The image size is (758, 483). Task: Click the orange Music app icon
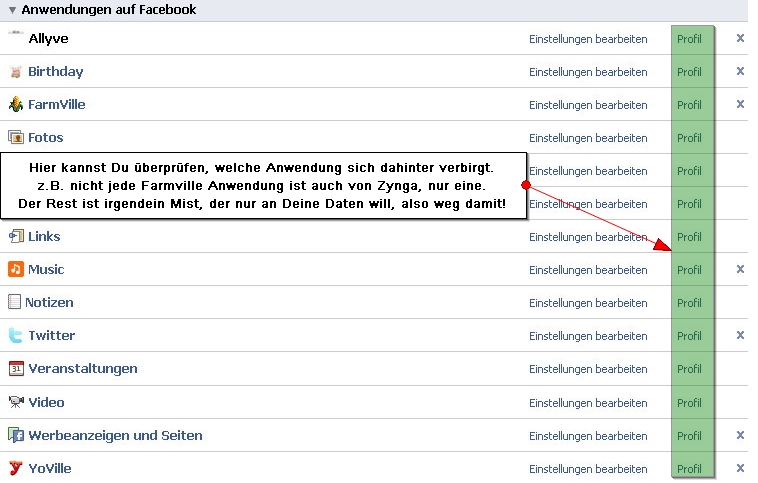point(15,269)
